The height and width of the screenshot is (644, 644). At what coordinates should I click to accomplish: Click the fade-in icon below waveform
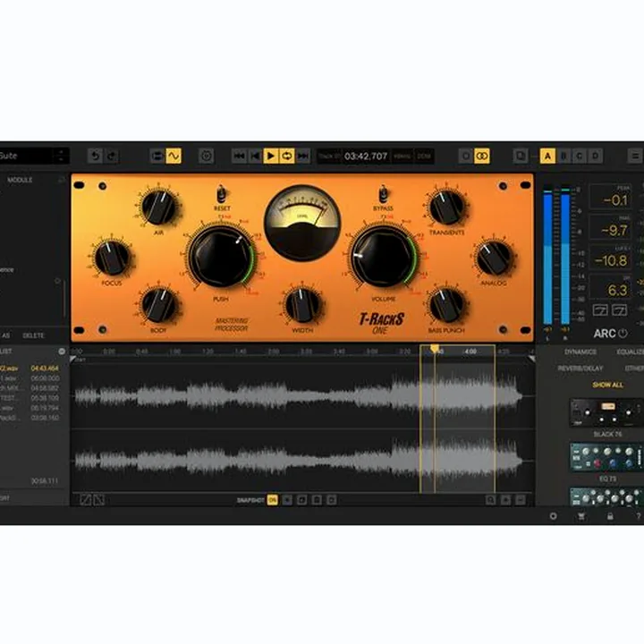click(x=86, y=500)
